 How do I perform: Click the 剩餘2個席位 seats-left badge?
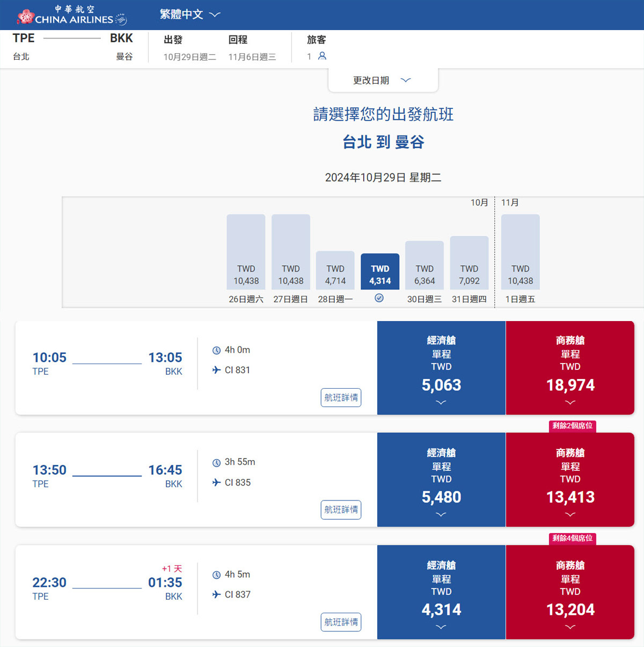point(573,425)
